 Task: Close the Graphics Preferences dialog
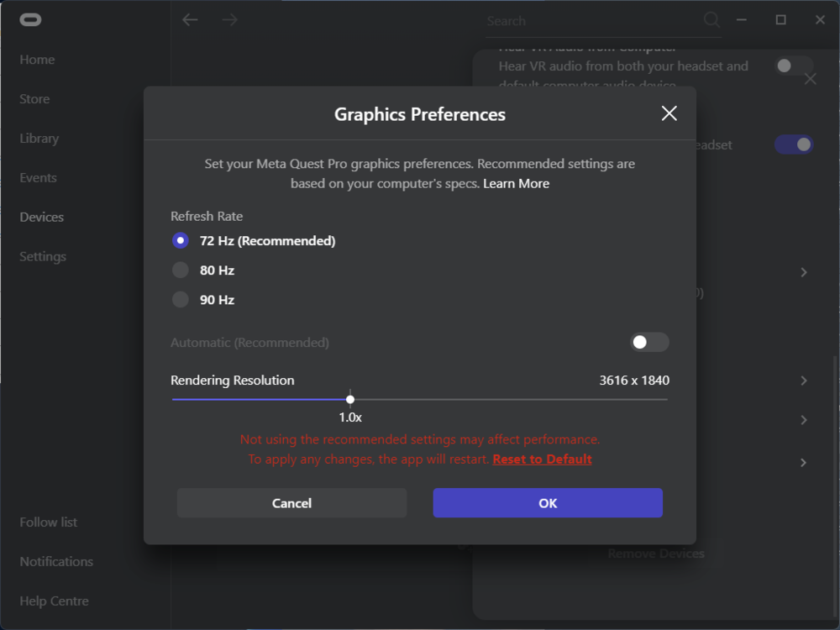pos(669,113)
